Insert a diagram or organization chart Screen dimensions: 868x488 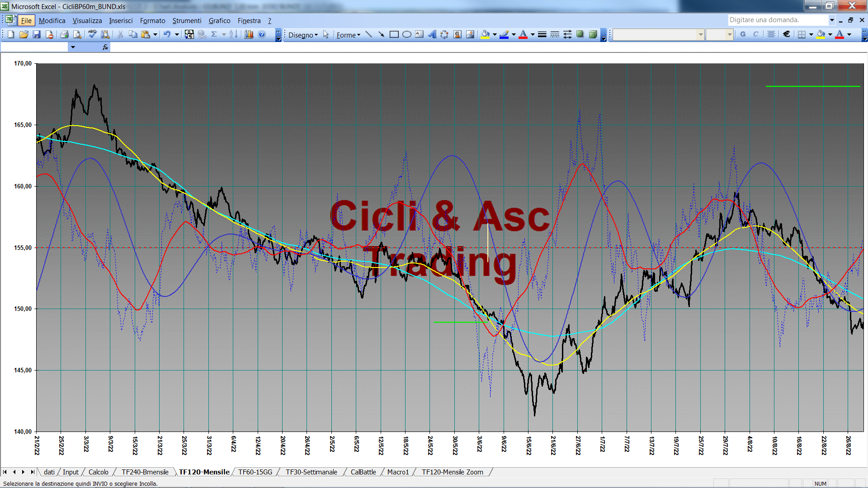point(444,34)
